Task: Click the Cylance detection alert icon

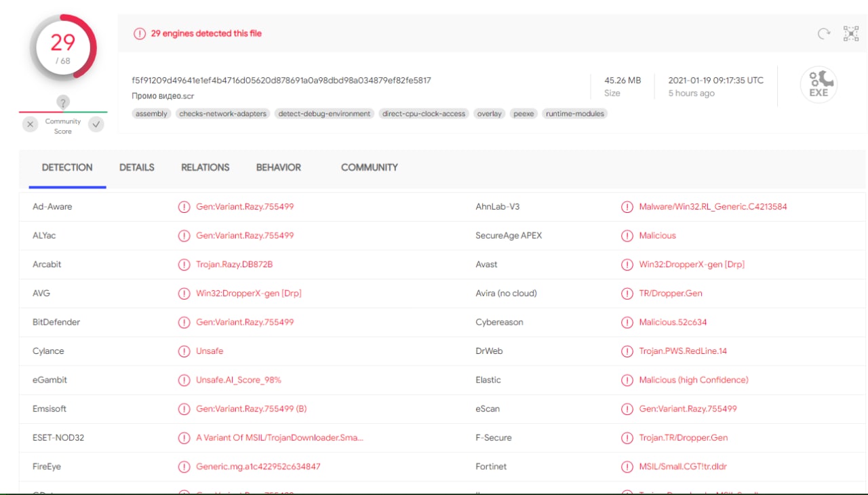Action: pyautogui.click(x=184, y=351)
